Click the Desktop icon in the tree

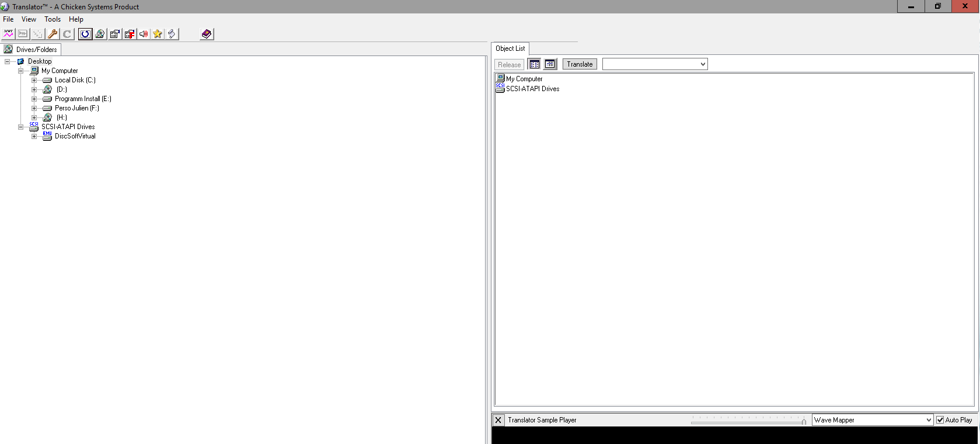[x=21, y=61]
